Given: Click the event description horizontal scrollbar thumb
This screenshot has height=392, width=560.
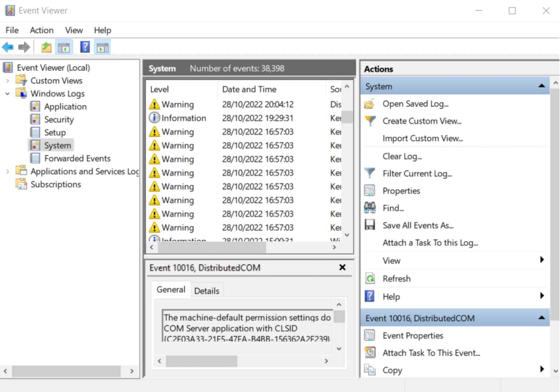Looking at the screenshot, I should click(201, 361).
